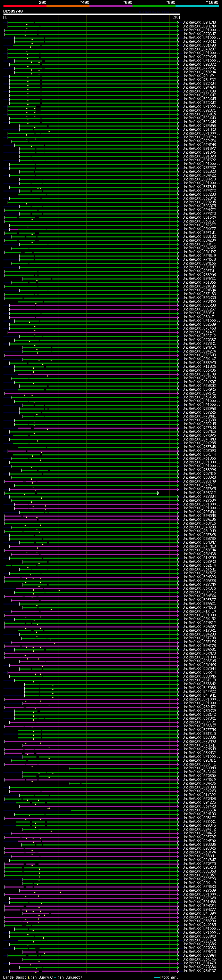This screenshot has height=980, width=222.
Task: Select UniRef100_A5I866
Action: (199, 282)
